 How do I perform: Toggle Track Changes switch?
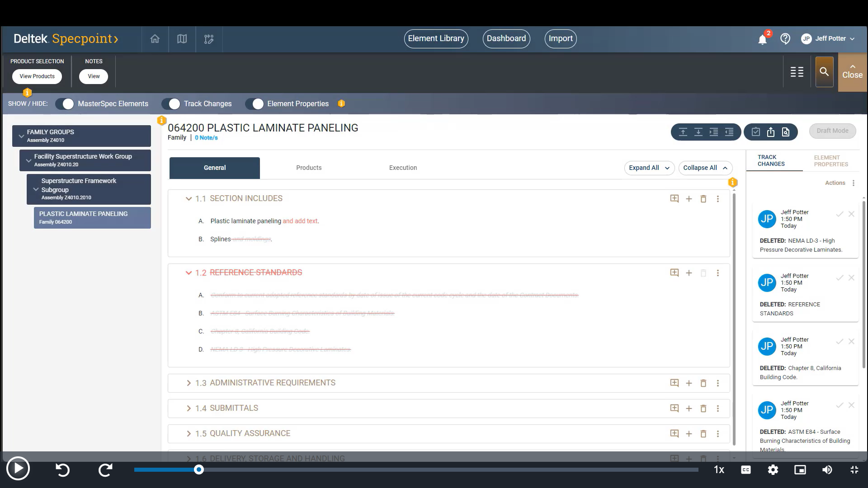click(171, 104)
